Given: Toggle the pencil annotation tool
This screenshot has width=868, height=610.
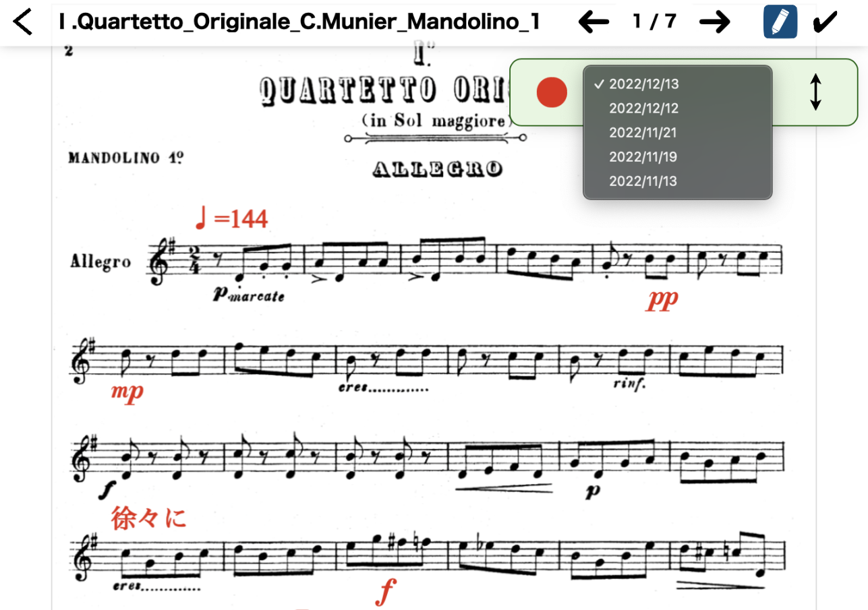Looking at the screenshot, I should [x=780, y=22].
